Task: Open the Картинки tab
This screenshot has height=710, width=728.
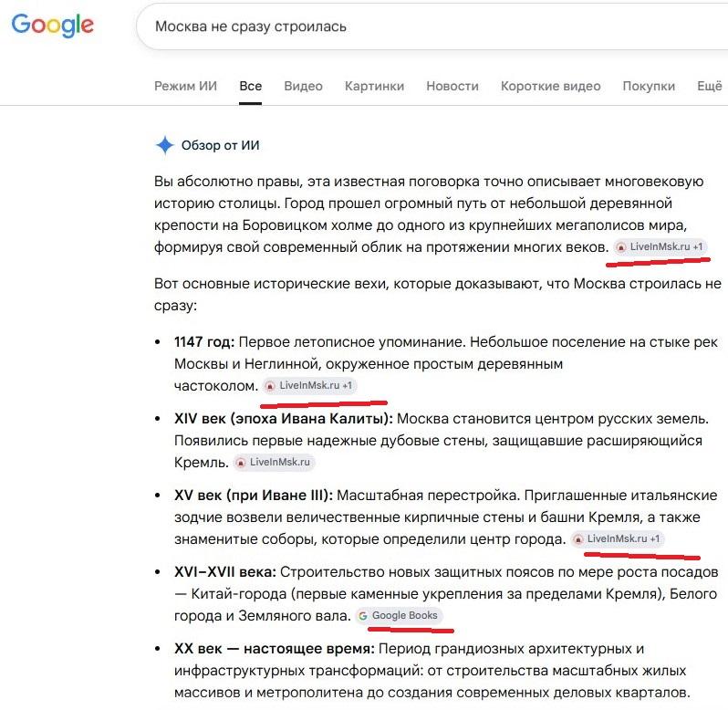Action: pos(374,87)
